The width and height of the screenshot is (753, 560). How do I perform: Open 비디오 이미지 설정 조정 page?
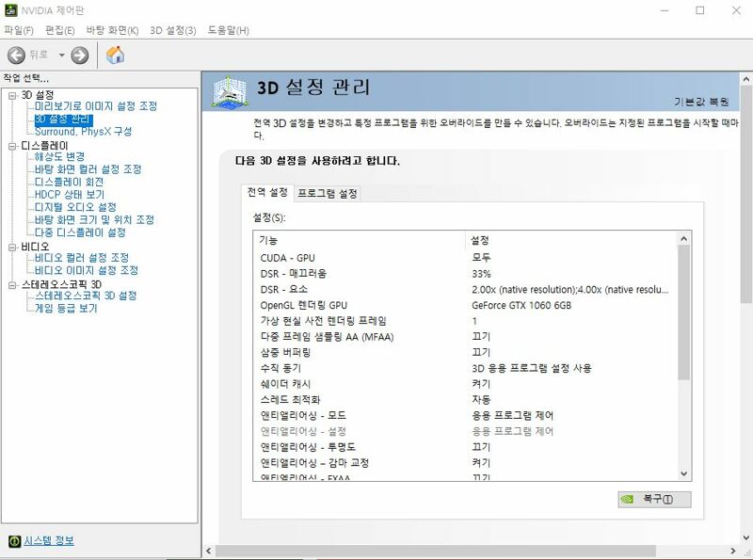[87, 270]
